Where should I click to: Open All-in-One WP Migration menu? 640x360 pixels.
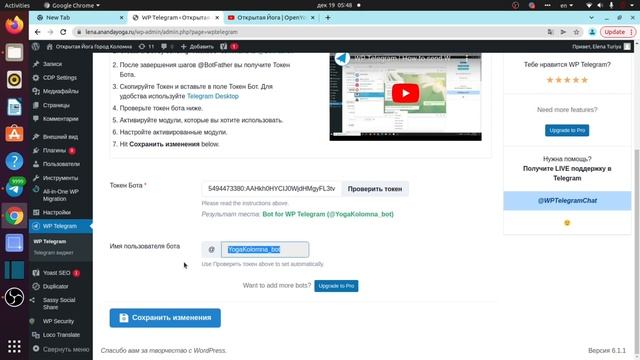(61, 195)
